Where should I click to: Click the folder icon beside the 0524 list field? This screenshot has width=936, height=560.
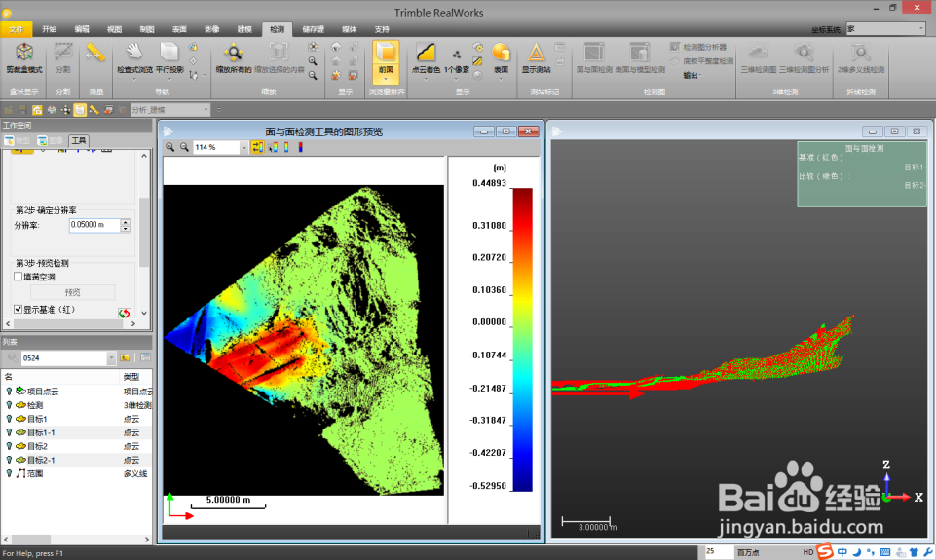click(125, 357)
